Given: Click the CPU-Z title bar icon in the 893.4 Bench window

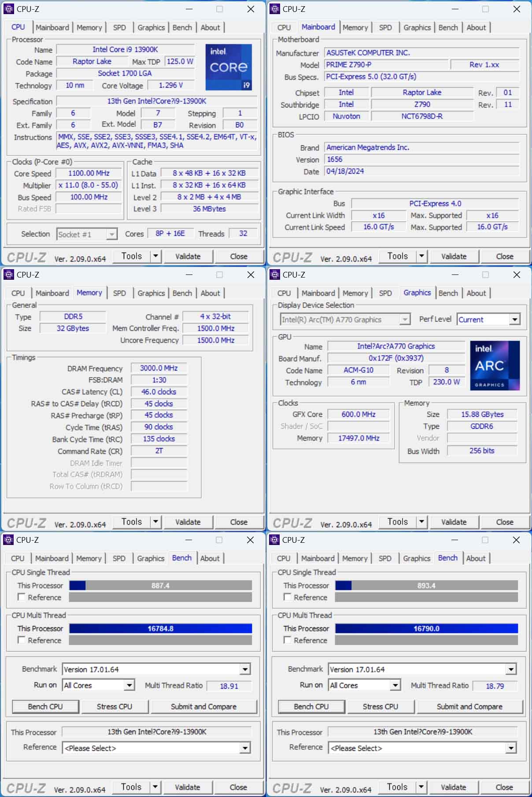Looking at the screenshot, I should click(275, 540).
